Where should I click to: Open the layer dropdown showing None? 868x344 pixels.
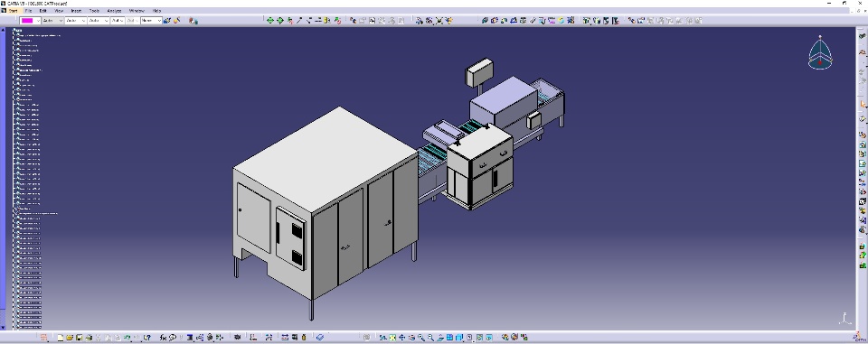pos(151,21)
